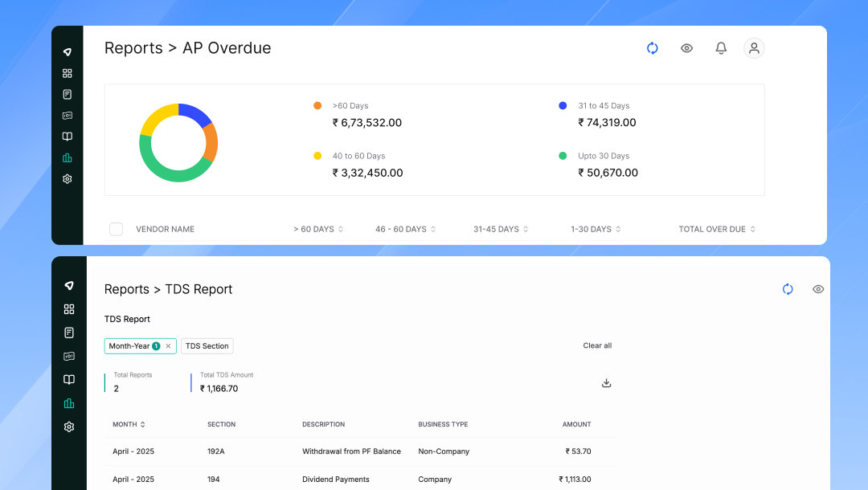Open payments cash icon in AP Overdue sidebar
The width and height of the screenshot is (868, 490).
67,116
